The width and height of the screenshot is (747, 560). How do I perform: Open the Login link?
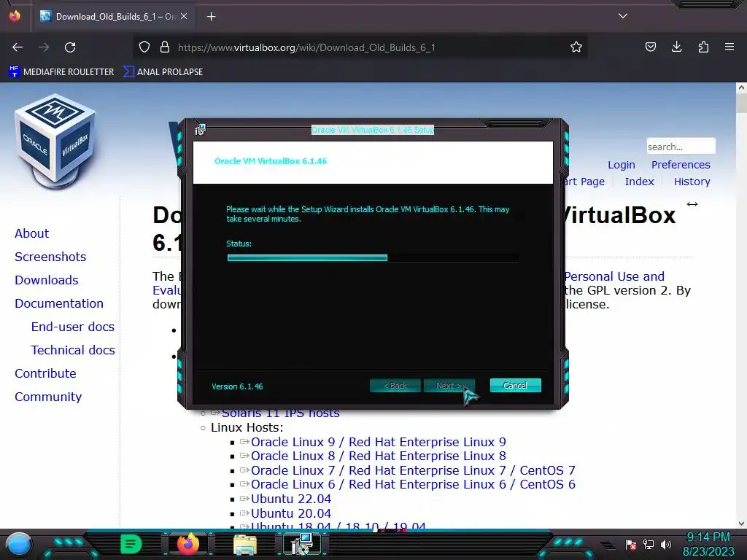[622, 165]
